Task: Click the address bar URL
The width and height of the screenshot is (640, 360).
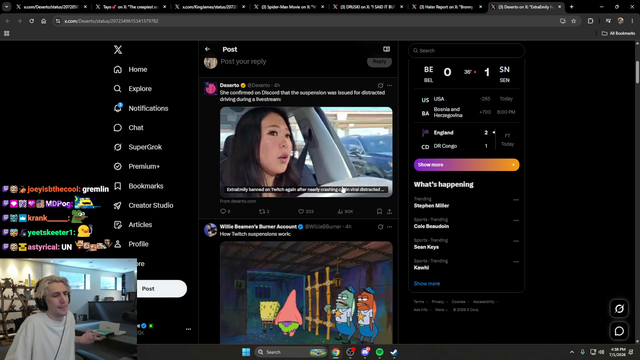Action: pyautogui.click(x=111, y=21)
